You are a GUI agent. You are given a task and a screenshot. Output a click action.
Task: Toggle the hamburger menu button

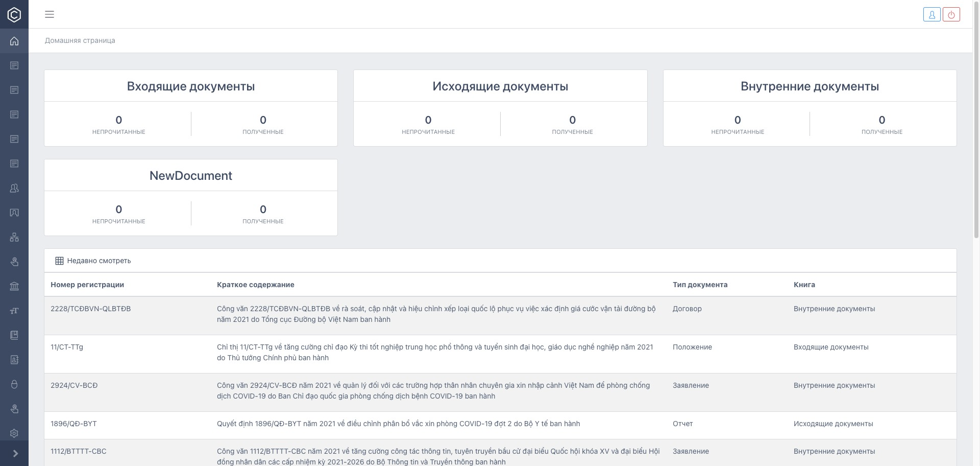tap(50, 14)
